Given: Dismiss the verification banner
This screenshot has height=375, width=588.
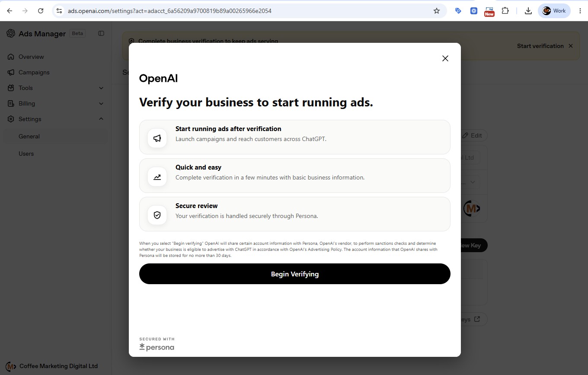Looking at the screenshot, I should coord(571,46).
